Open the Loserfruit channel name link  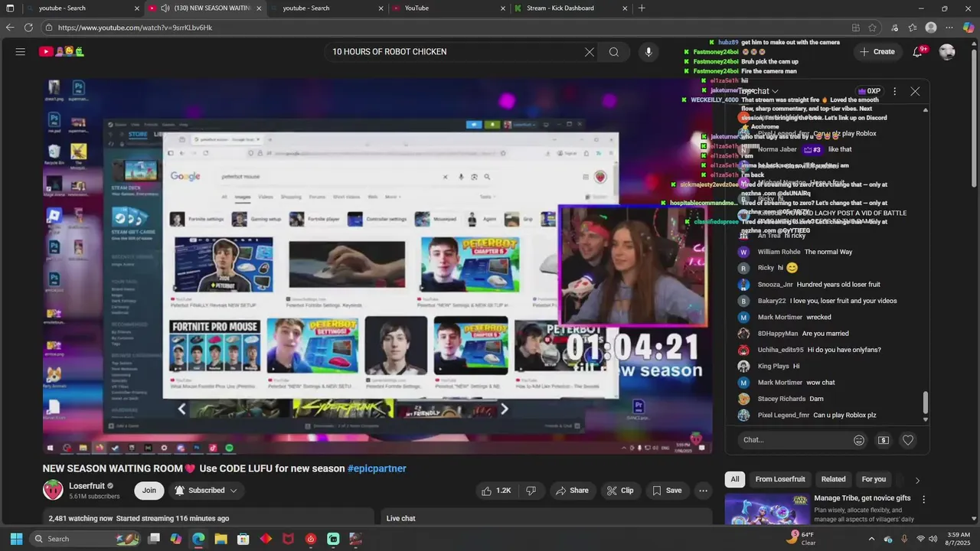[87, 486]
